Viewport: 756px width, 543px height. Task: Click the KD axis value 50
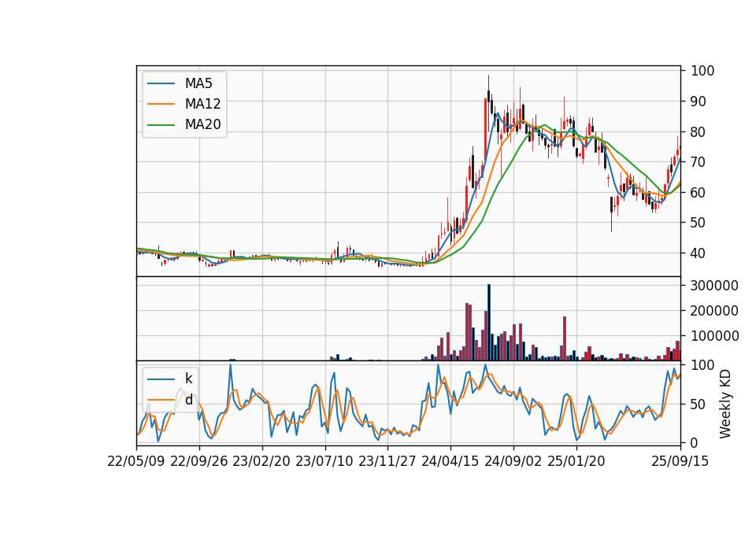pyautogui.click(x=699, y=404)
